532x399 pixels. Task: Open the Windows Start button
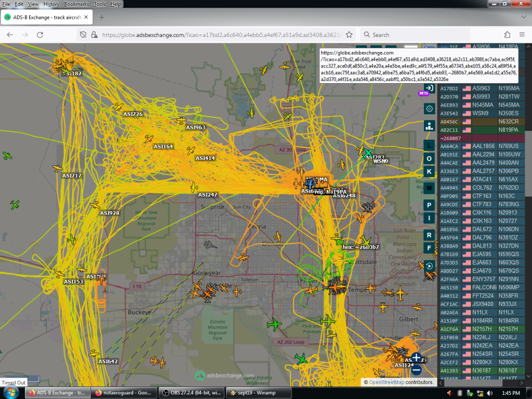tap(11, 393)
